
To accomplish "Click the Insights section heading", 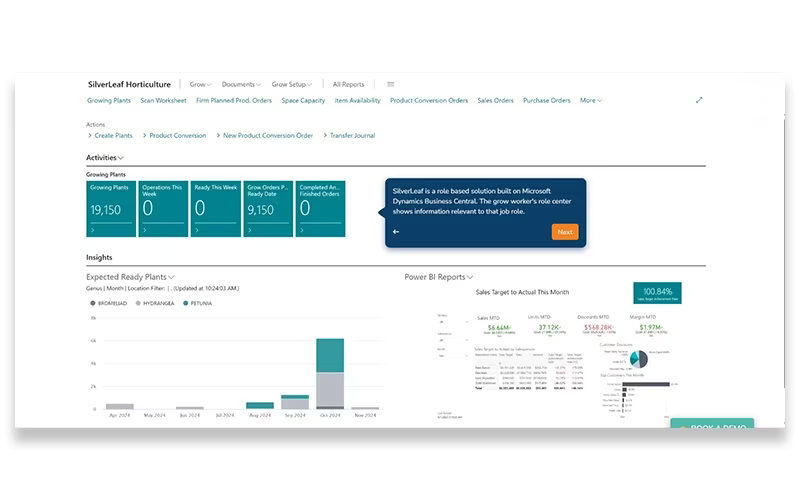I will pyautogui.click(x=99, y=258).
